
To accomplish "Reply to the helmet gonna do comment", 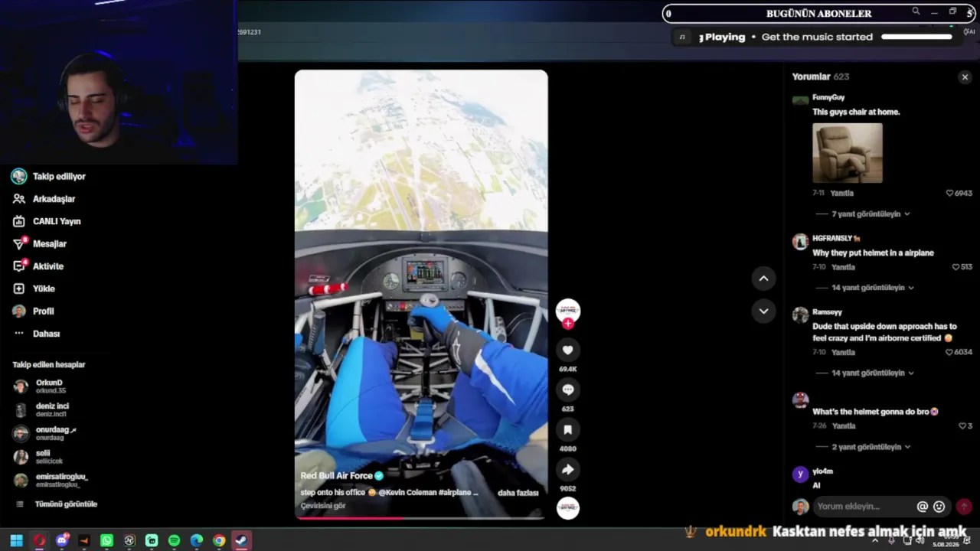I will coord(844,426).
